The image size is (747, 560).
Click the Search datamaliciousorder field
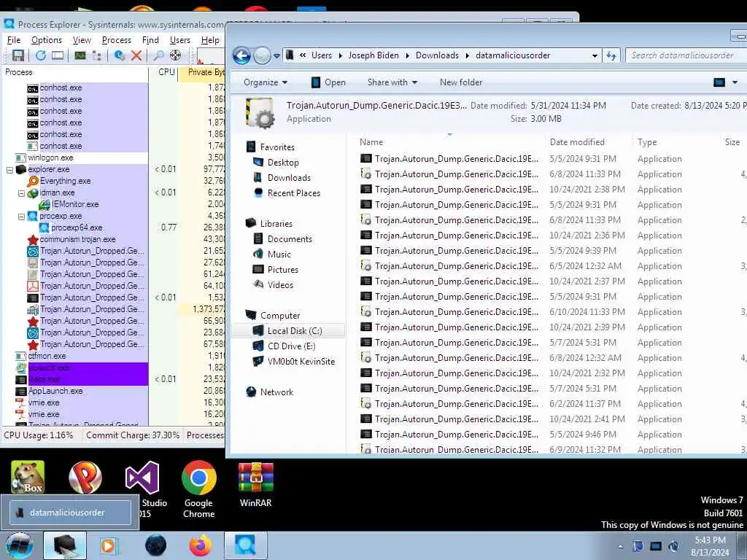(686, 55)
